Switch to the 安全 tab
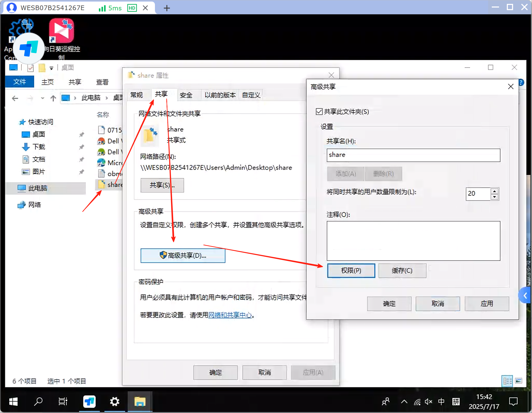 tap(186, 95)
